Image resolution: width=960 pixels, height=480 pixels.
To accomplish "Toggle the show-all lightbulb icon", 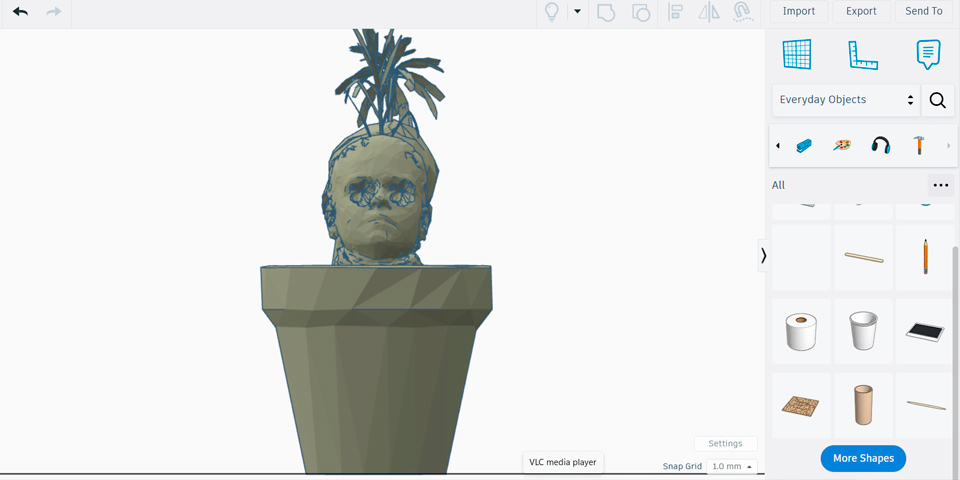I will tap(551, 12).
